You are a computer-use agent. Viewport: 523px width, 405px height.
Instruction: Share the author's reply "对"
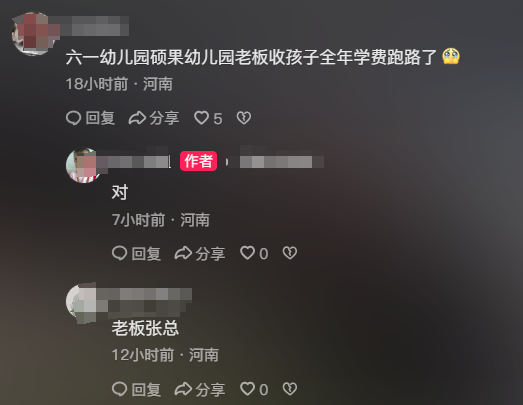(183, 253)
